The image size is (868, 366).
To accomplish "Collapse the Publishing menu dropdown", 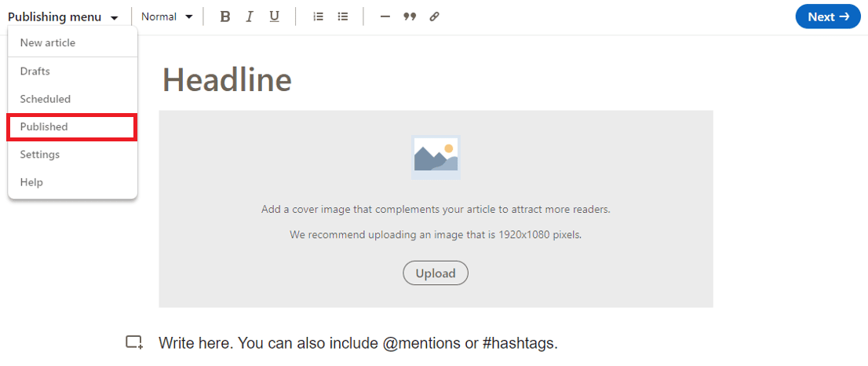I will (63, 17).
